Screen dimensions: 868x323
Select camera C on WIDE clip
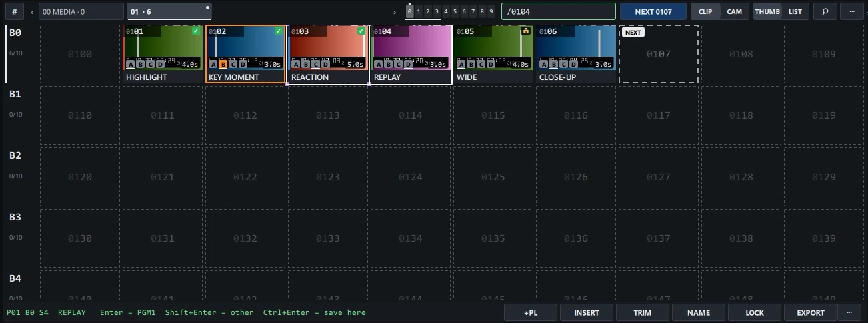click(480, 65)
